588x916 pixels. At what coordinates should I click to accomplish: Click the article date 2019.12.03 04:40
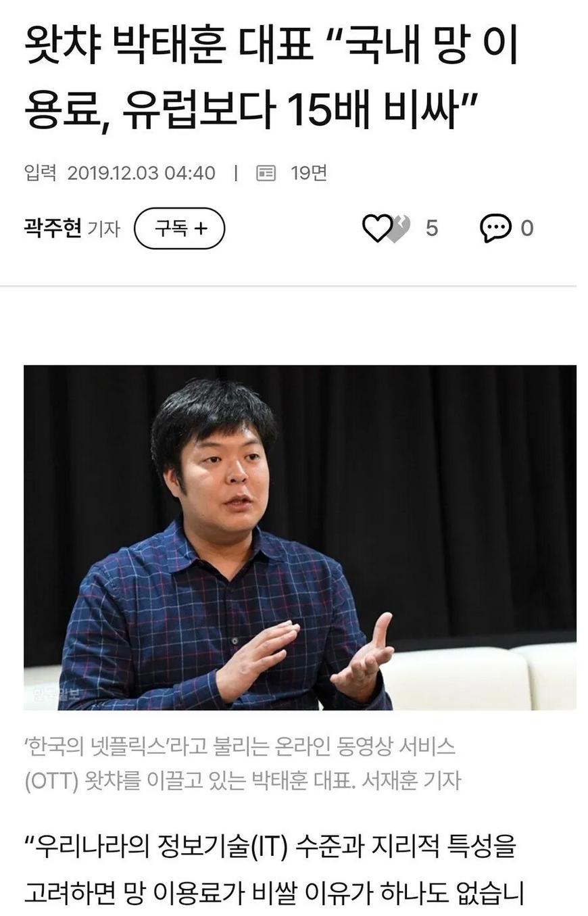click(x=141, y=174)
